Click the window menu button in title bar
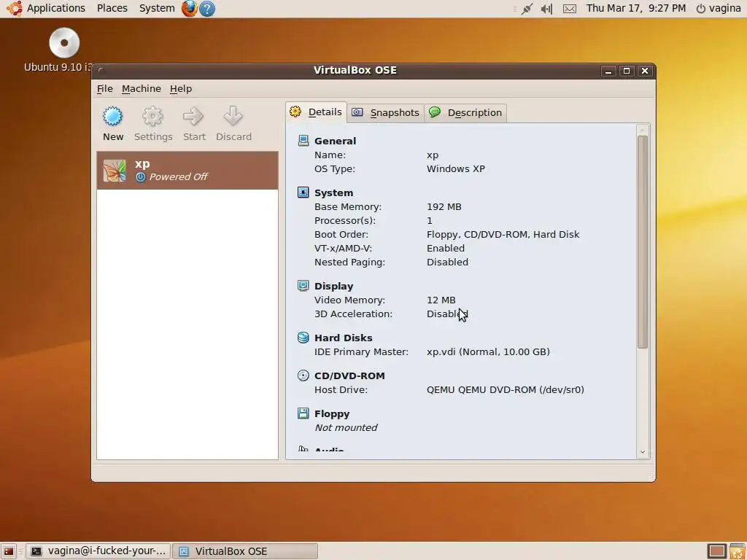The width and height of the screenshot is (747, 560). click(x=101, y=71)
